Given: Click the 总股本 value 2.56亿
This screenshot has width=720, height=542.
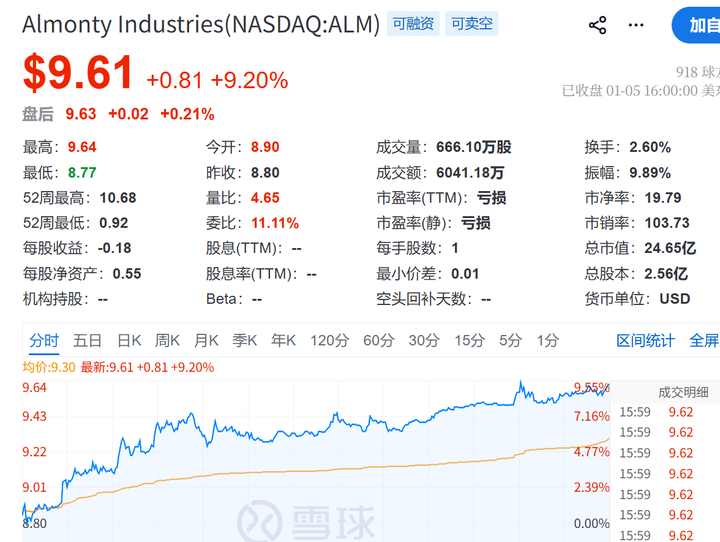Looking at the screenshot, I should click(x=666, y=274).
